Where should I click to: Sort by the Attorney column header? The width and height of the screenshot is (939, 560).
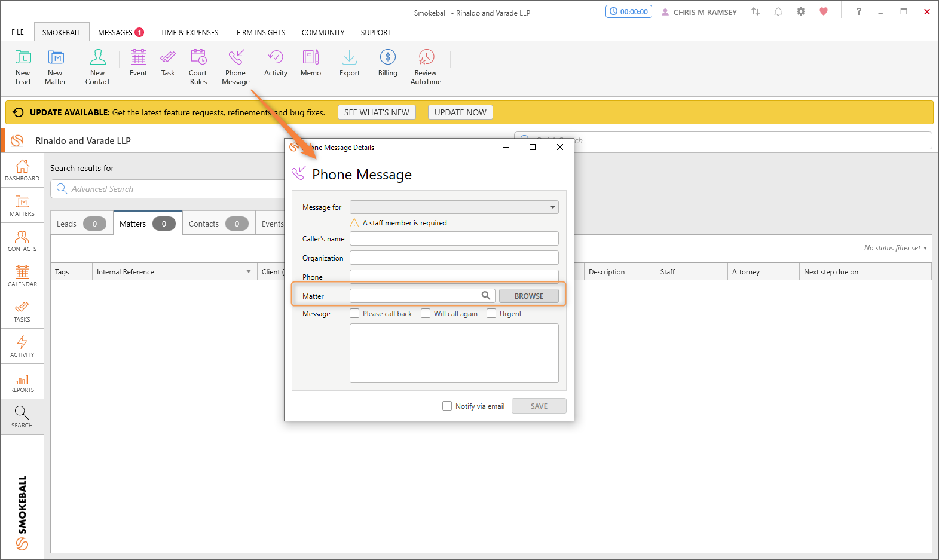point(763,271)
